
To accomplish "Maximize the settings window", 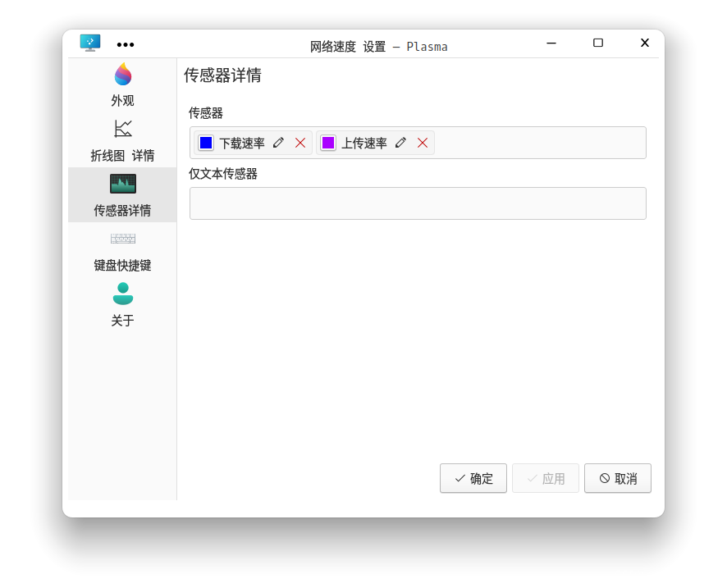I will point(598,43).
